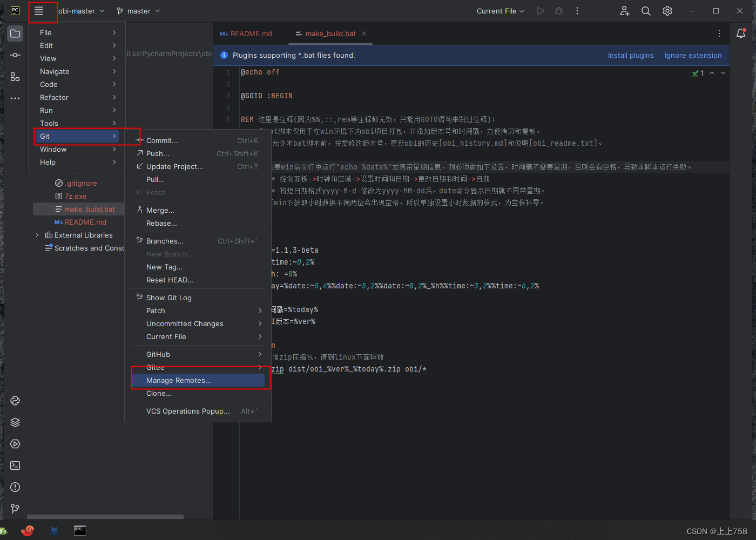Open the Project tool window folder icon
Image resolution: width=756 pixels, height=540 pixels.
coord(15,33)
